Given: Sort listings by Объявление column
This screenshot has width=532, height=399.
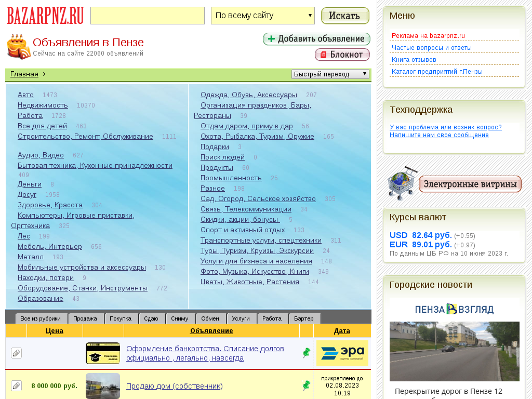Looking at the screenshot, I should [211, 331].
